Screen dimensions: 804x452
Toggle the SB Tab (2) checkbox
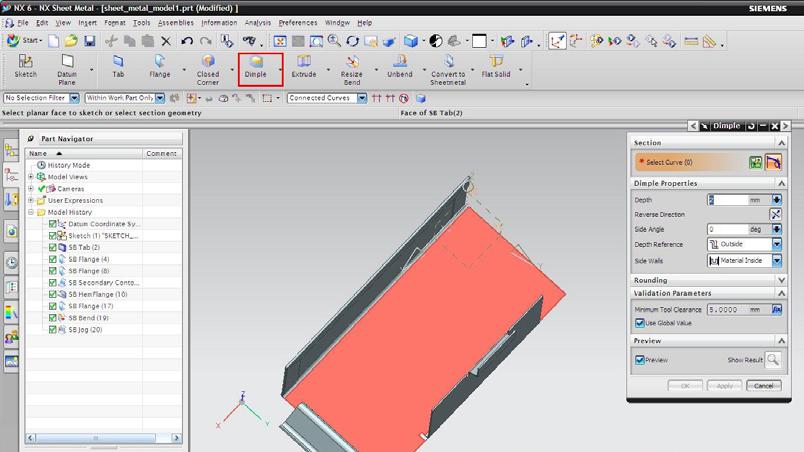pos(52,248)
